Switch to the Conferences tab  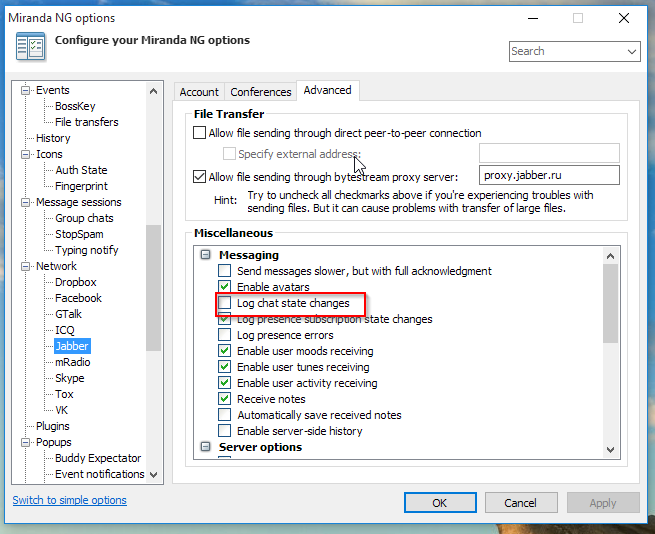tap(261, 92)
